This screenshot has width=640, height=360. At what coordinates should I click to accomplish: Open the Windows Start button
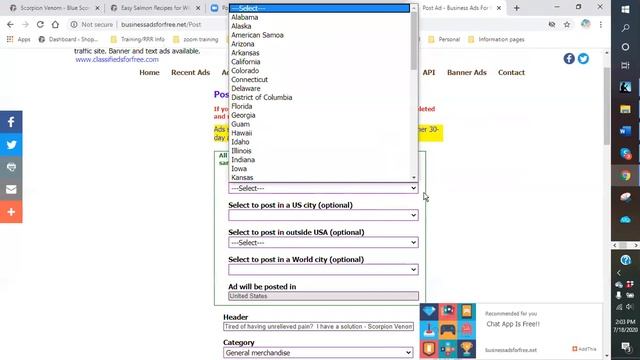tap(625, 9)
